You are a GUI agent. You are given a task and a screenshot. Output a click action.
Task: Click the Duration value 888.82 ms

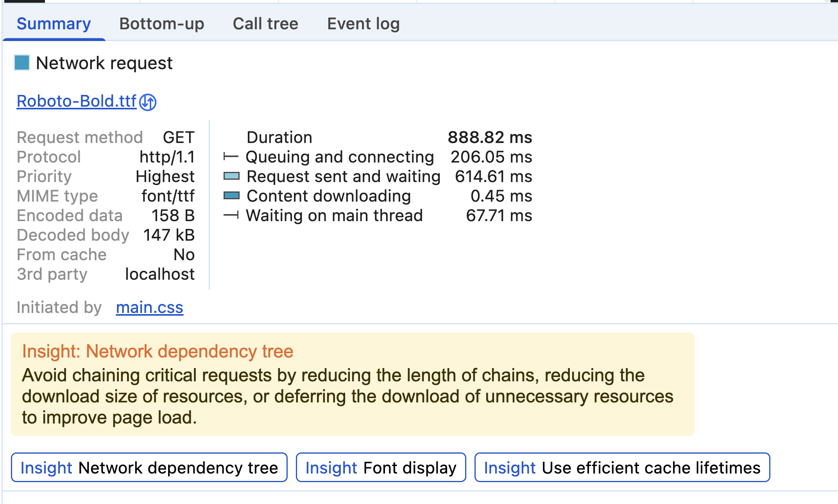click(490, 138)
